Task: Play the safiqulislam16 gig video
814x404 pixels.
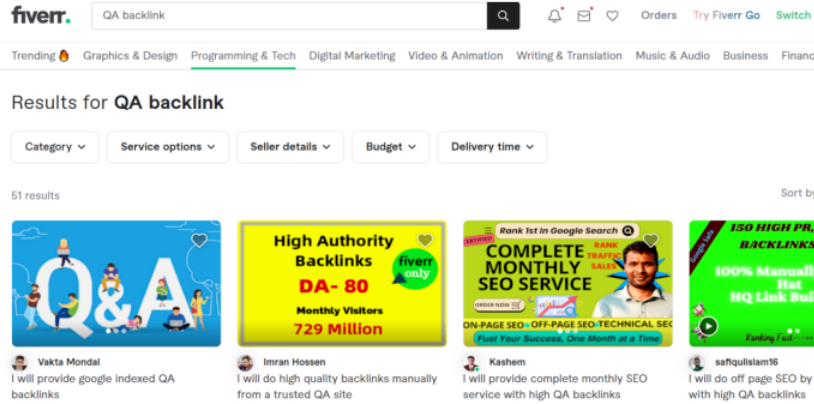Action: tap(708, 326)
